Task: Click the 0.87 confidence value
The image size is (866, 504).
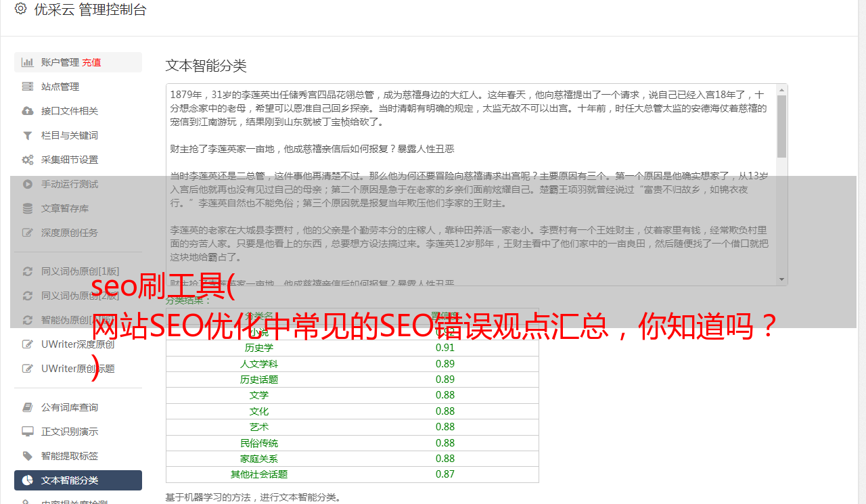Action: click(x=445, y=474)
